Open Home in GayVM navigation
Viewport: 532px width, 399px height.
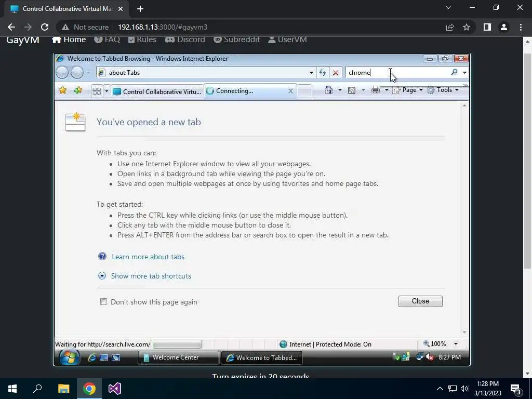click(x=69, y=39)
